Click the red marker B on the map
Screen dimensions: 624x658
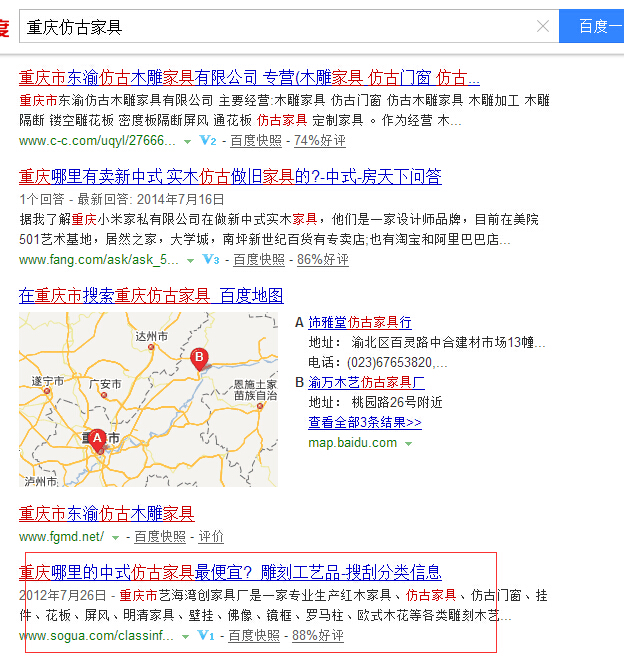tap(199, 359)
